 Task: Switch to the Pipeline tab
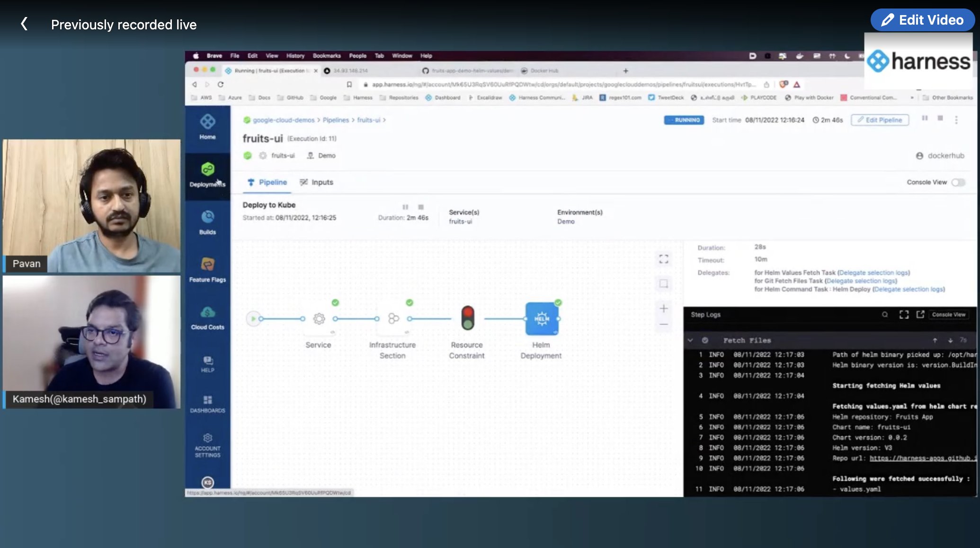click(x=267, y=182)
